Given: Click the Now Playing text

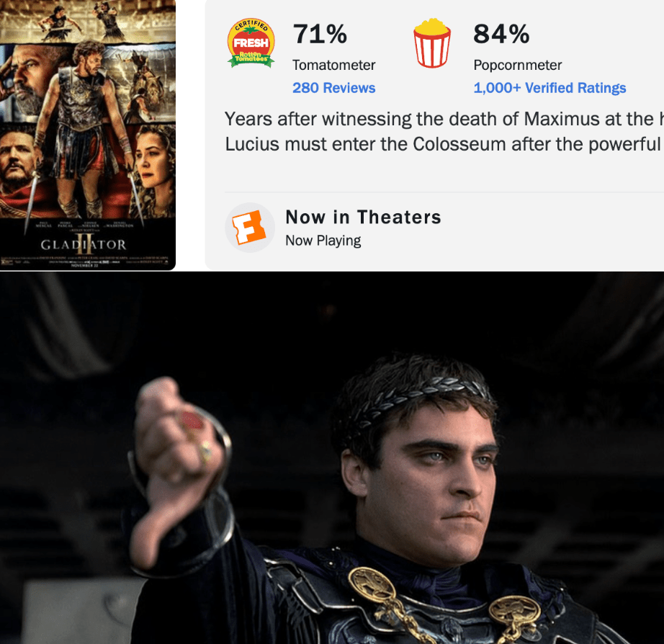Looking at the screenshot, I should [x=323, y=241].
